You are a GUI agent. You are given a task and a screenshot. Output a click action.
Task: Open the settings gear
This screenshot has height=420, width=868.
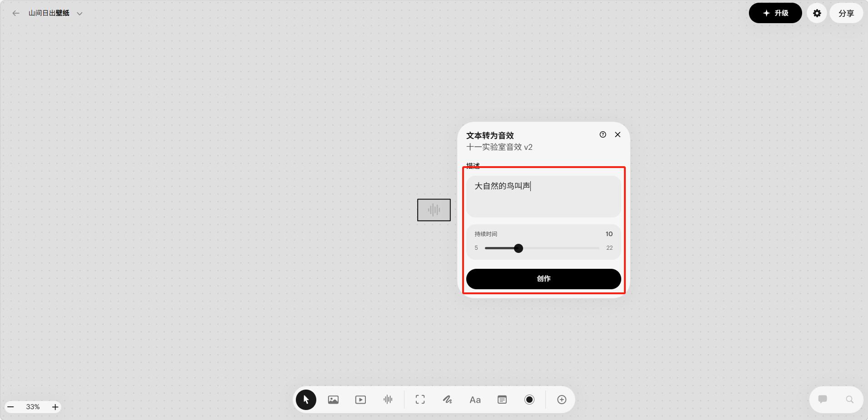tap(817, 13)
